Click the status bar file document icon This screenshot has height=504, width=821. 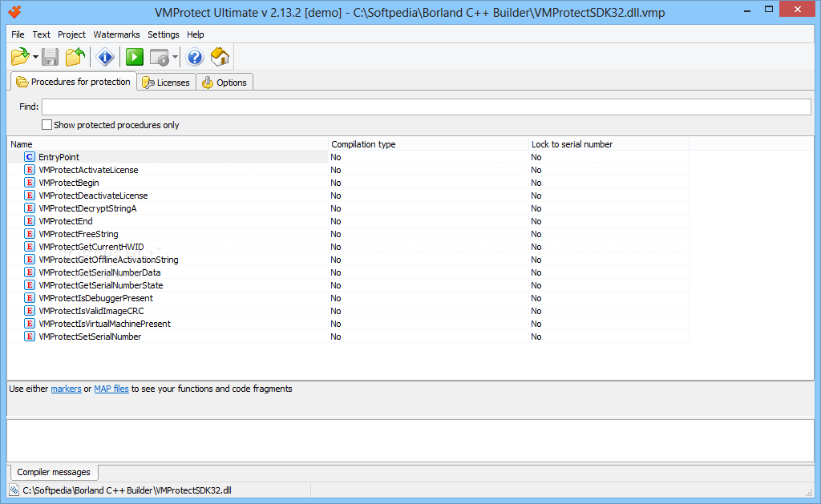point(14,490)
